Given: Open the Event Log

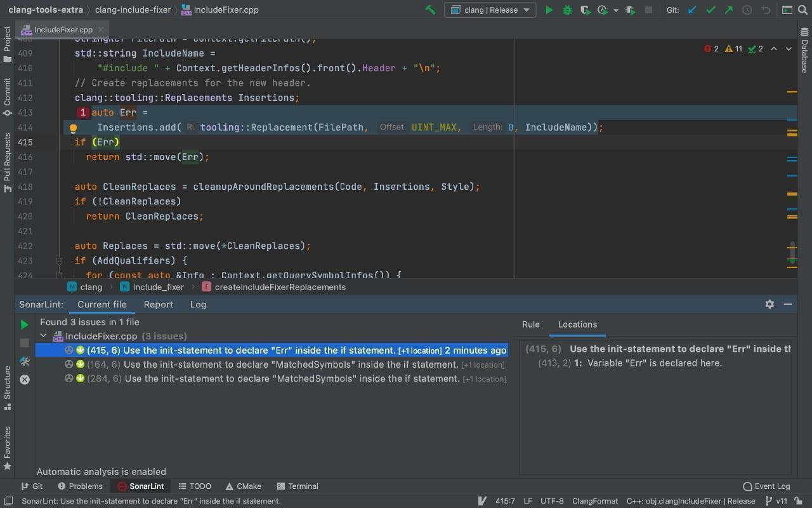Looking at the screenshot, I should 766,486.
